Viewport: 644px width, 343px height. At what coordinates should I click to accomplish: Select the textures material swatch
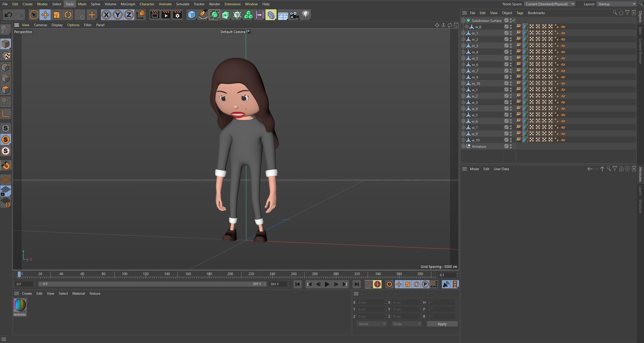[x=20, y=305]
